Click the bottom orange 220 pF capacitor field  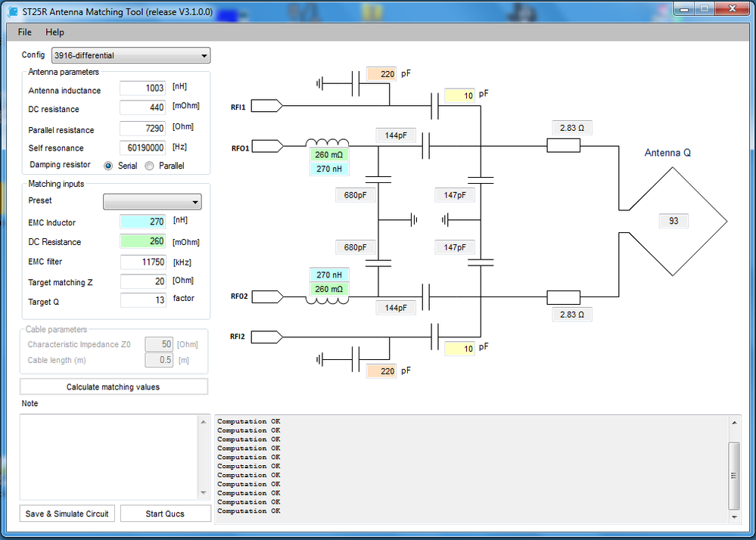(381, 371)
